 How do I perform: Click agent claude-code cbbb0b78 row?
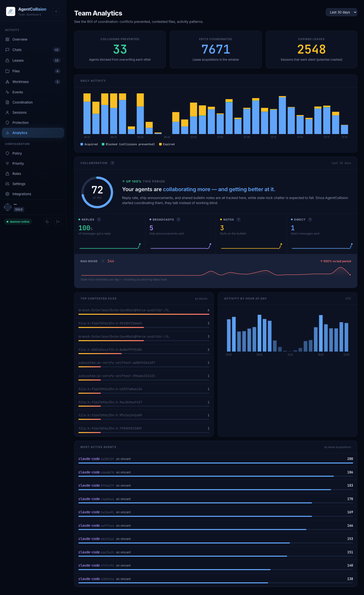(216, 474)
